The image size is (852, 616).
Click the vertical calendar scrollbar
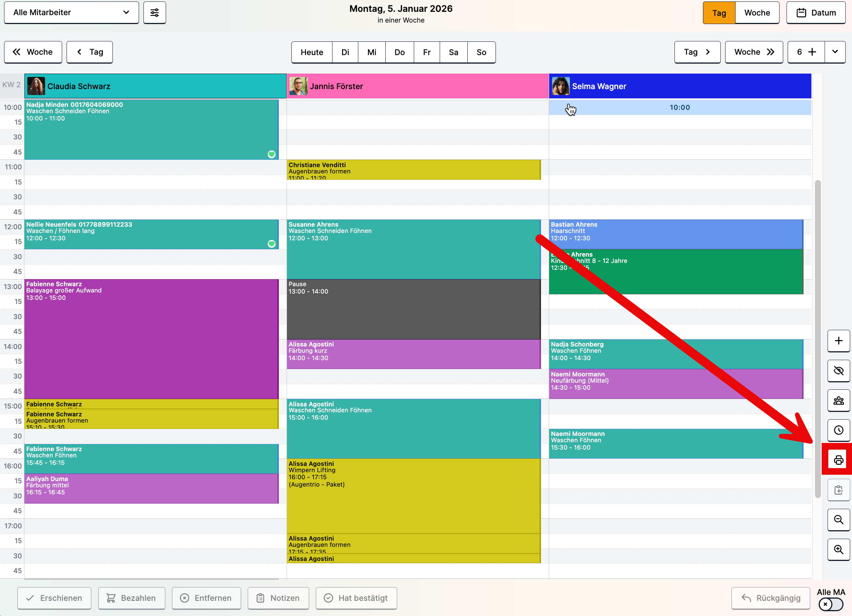tap(818, 338)
